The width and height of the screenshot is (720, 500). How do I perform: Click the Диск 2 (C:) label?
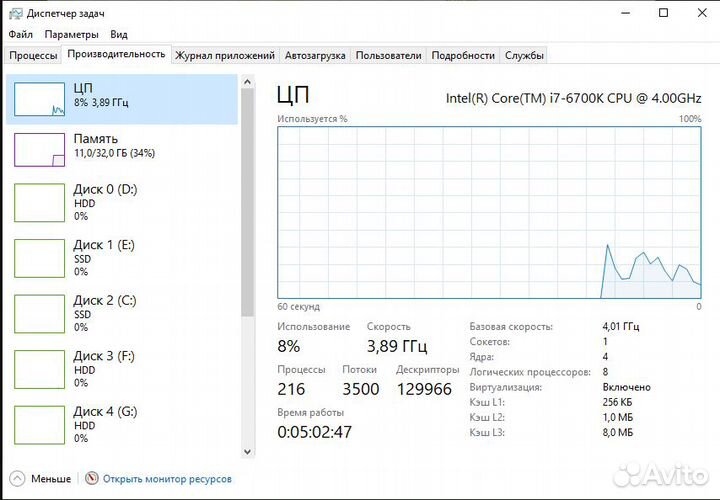click(x=105, y=300)
